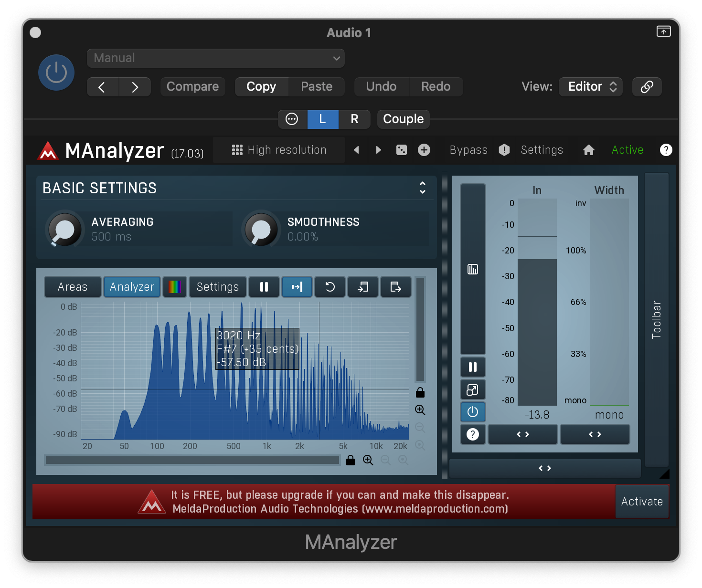Click the vertical zoom in magnifier icon
Image resolution: width=702 pixels, height=588 pixels.
[420, 410]
